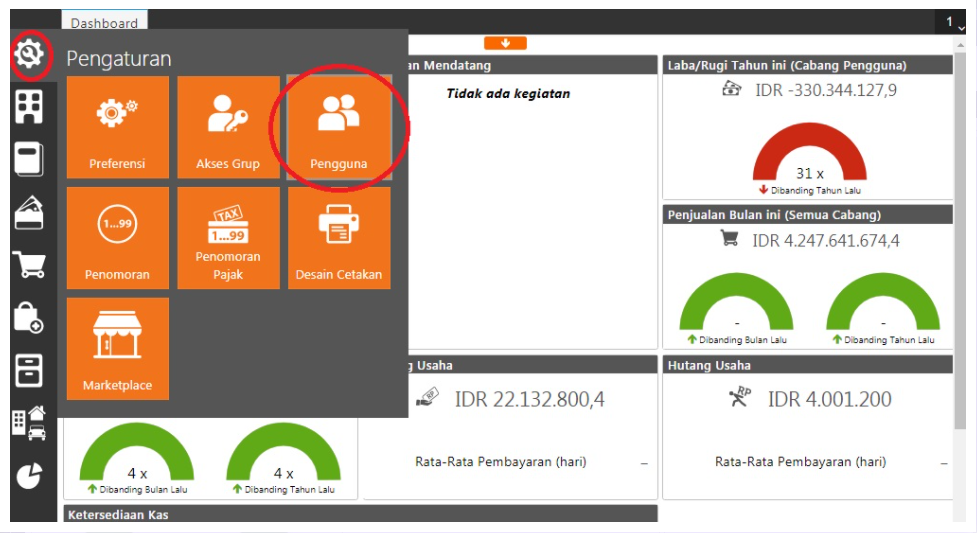Open the Marketplace store tile
The width and height of the screenshot is (977, 533).
[118, 349]
